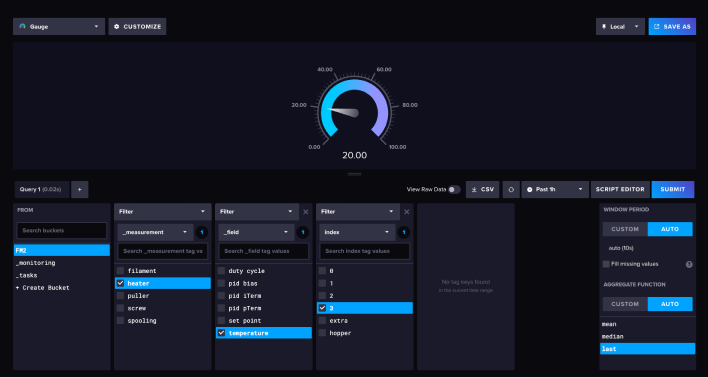Click the SUBMIT button
The width and height of the screenshot is (708, 378).
(673, 189)
